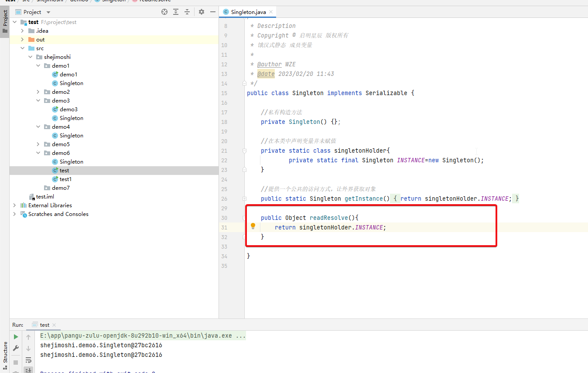Click Serializable in class declaration
This screenshot has width=588, height=373.
point(386,93)
